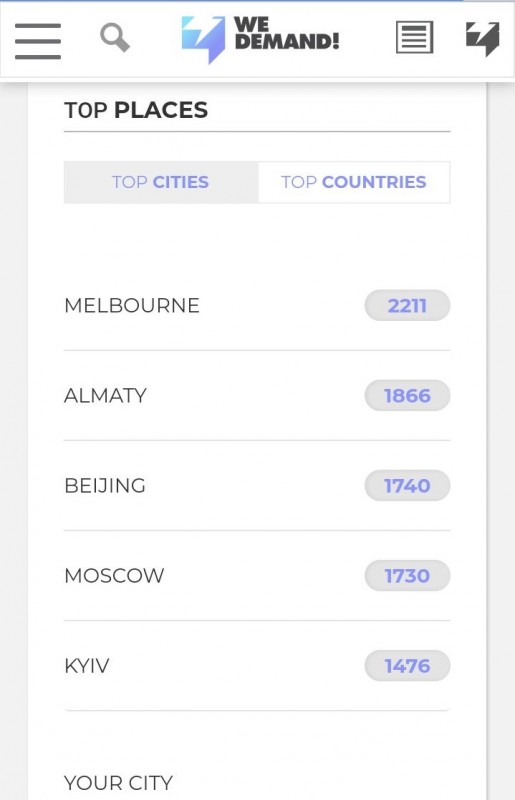Screen dimensions: 515x800
Task: Click the 2211 demand count badge
Action: 407,306
